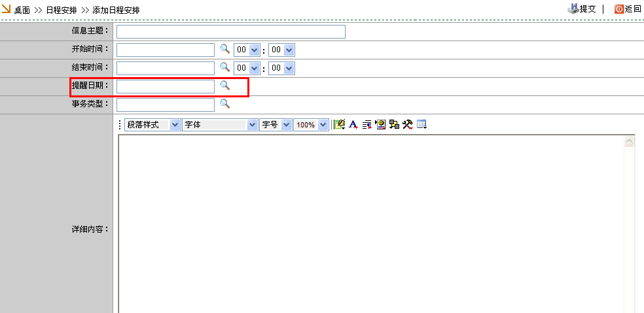Focus the 开始时间 date field
This screenshot has width=644, height=313.
(x=166, y=50)
